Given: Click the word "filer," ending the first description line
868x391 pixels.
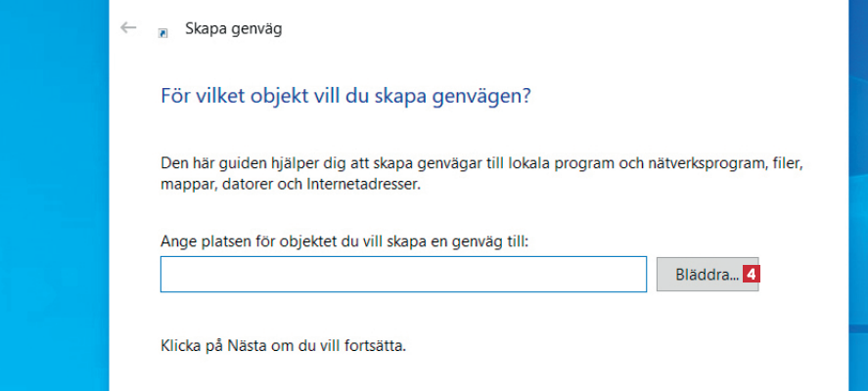Looking at the screenshot, I should point(789,162).
